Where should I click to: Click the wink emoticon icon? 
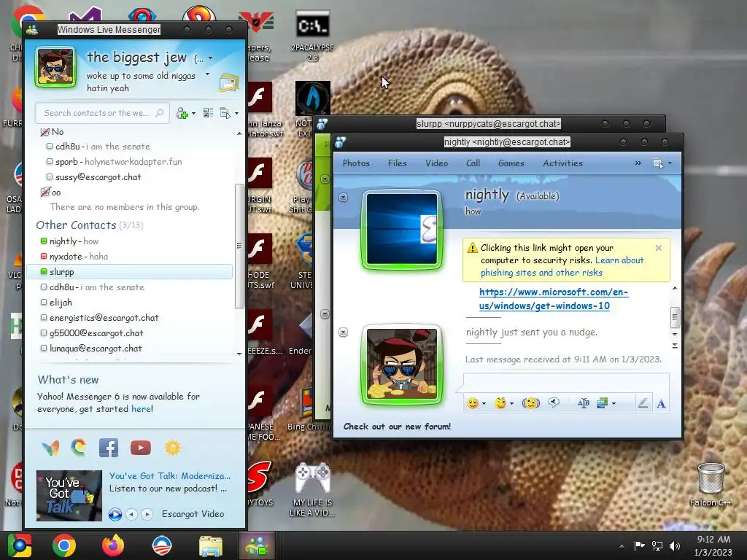coord(500,403)
